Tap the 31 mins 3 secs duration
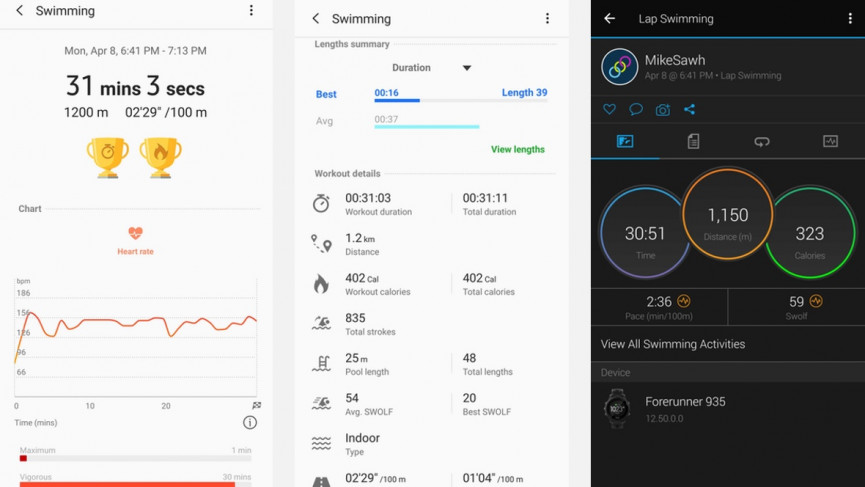The height and width of the screenshot is (487, 865). [x=135, y=86]
